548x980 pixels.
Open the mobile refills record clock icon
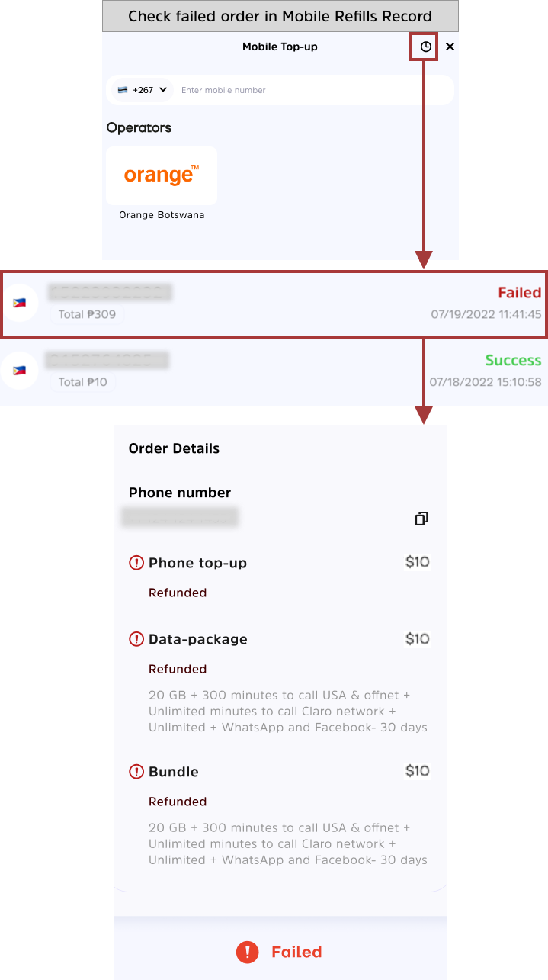[x=425, y=47]
